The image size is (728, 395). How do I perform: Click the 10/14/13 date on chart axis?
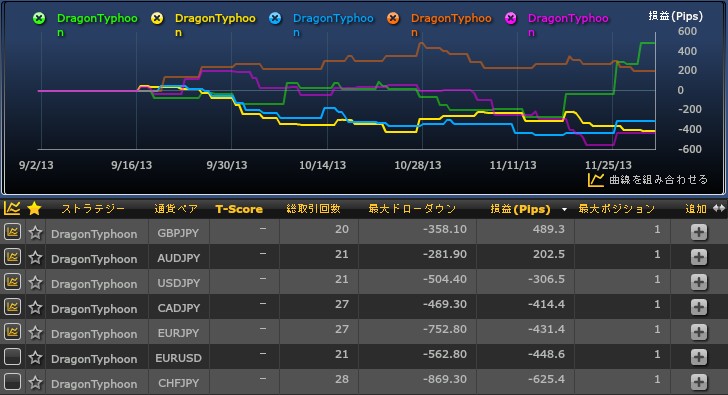tap(322, 165)
